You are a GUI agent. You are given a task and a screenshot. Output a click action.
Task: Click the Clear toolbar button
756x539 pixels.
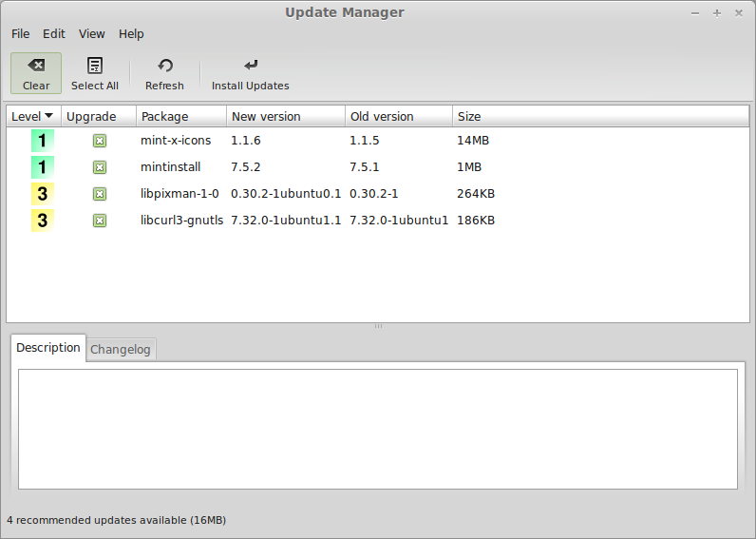tap(36, 73)
